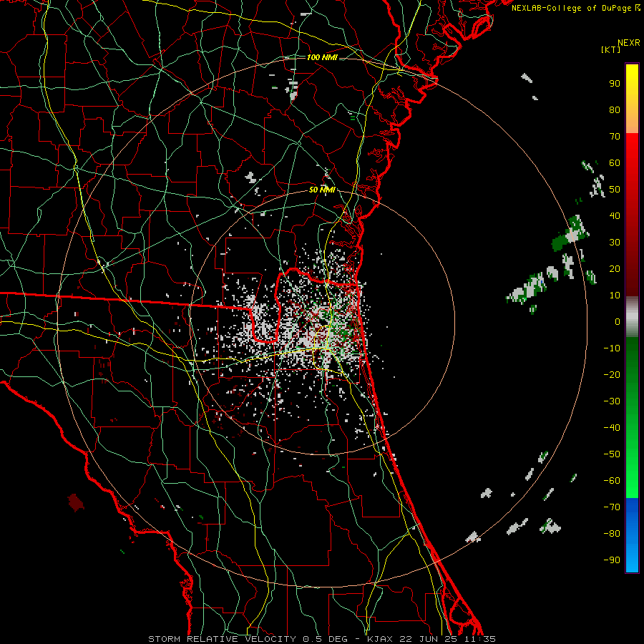644x644 pixels.
Task: Click the positive 40 scale value
Action: click(615, 215)
